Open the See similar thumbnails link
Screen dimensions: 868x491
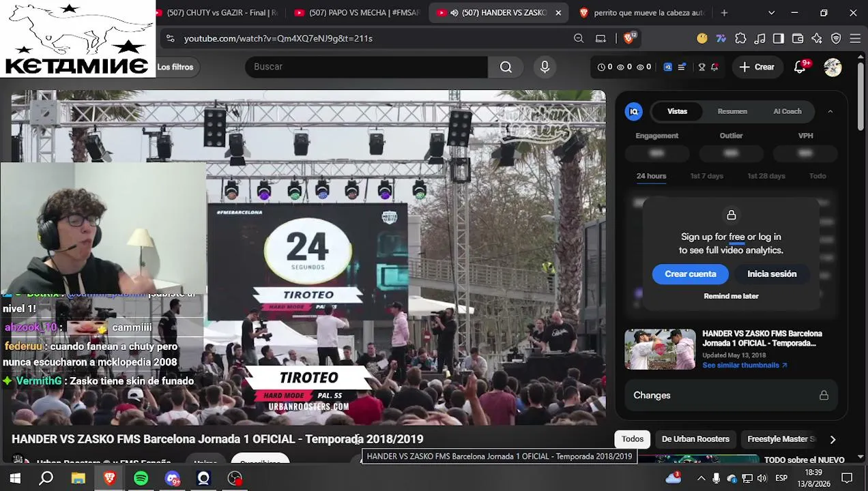tap(744, 366)
